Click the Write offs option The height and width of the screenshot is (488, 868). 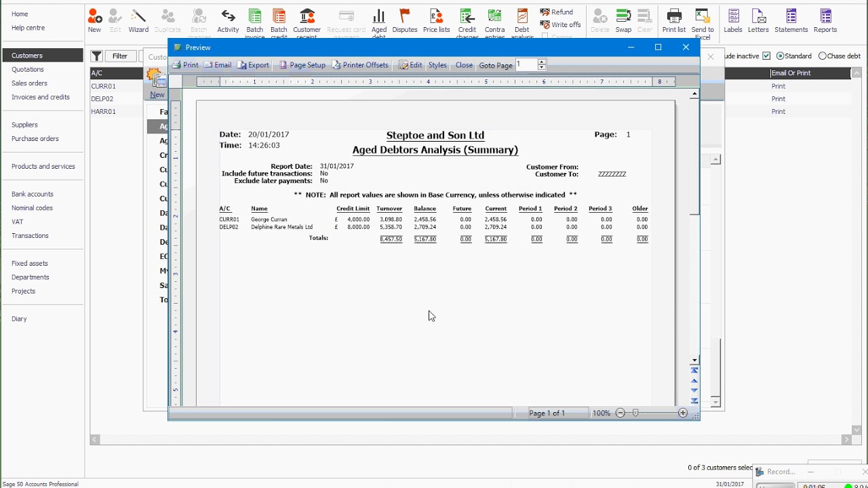point(561,25)
